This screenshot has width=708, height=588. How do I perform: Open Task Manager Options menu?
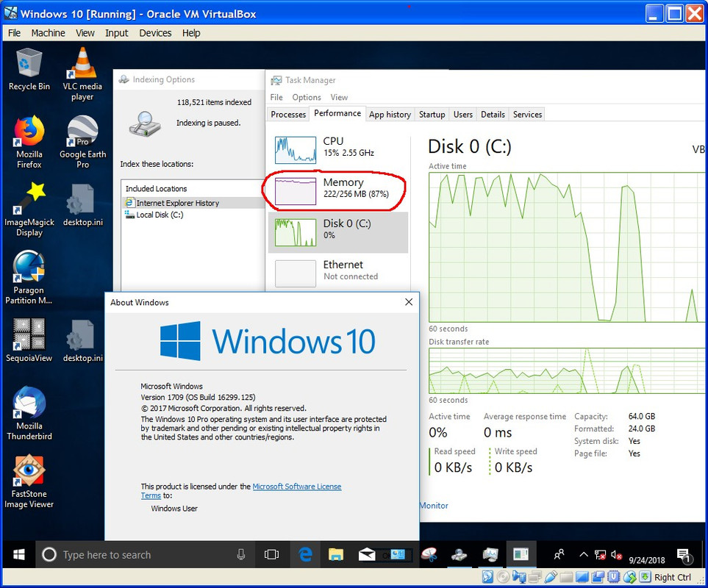(x=306, y=98)
